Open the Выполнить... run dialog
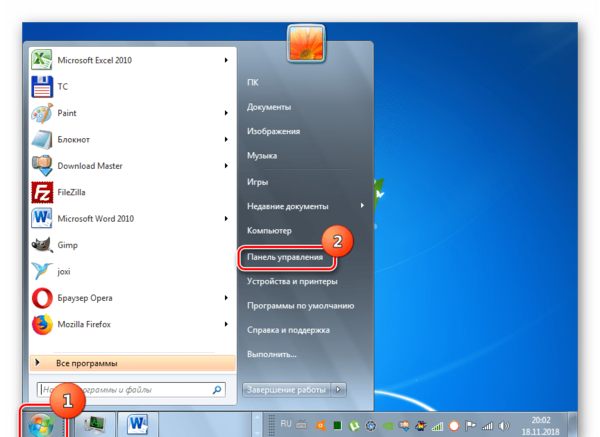Viewport: 600px width, 437px height. (272, 354)
